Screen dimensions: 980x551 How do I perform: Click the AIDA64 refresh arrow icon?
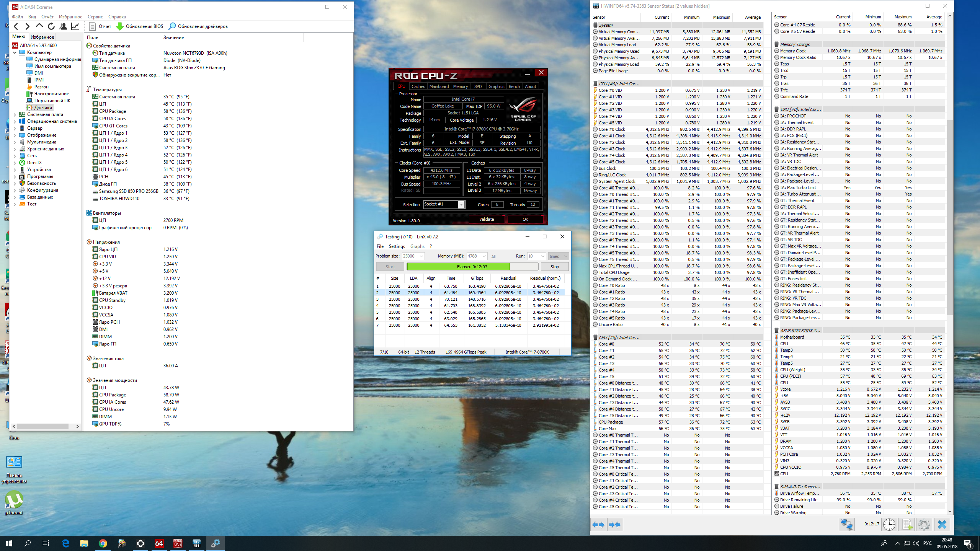pyautogui.click(x=51, y=26)
